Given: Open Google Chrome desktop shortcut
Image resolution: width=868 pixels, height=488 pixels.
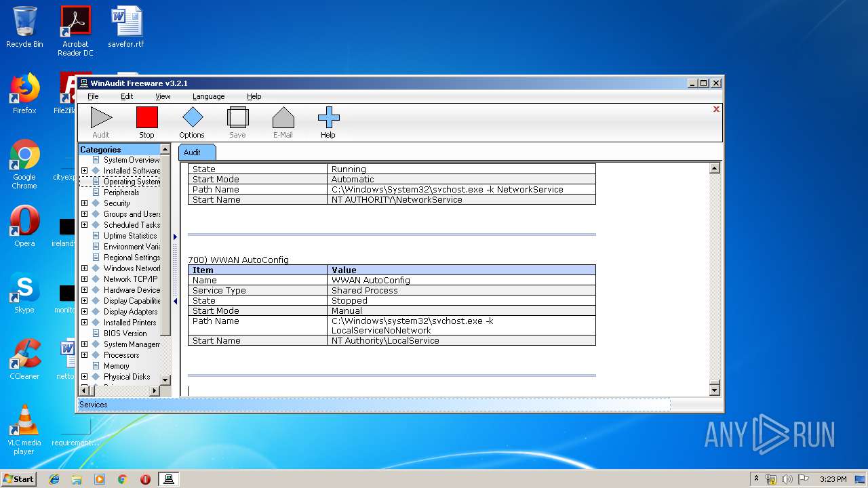Looking at the screenshot, I should (24, 164).
